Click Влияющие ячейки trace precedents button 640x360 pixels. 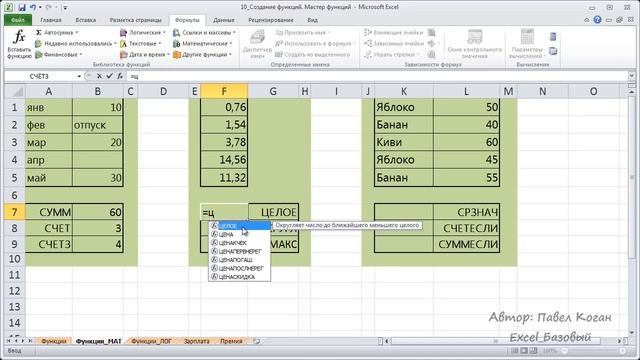[x=394, y=33]
